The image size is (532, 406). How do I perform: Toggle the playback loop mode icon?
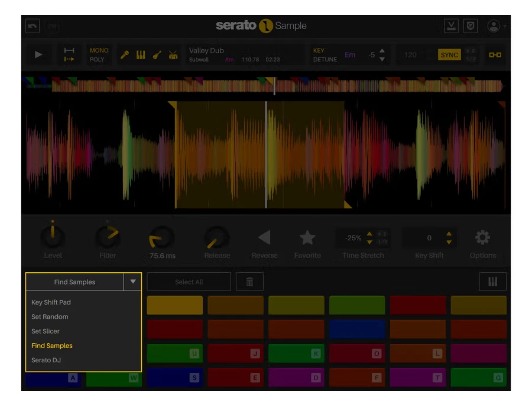click(69, 54)
